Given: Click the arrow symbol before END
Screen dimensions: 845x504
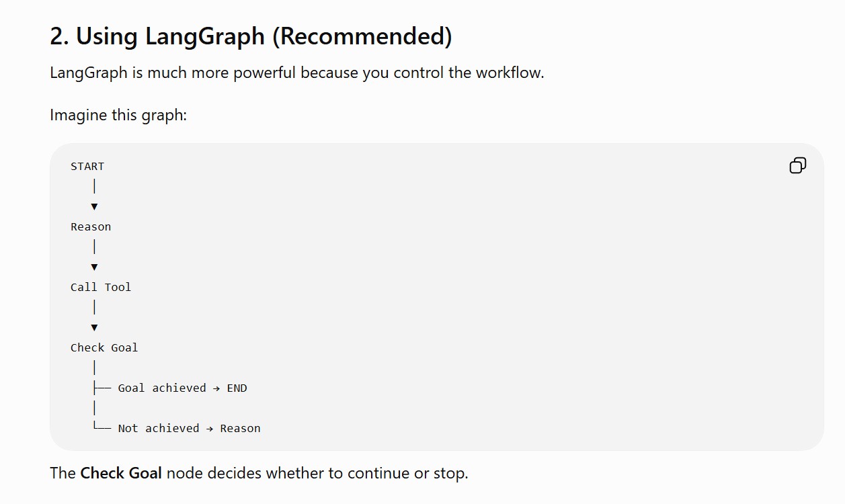Looking at the screenshot, I should 216,388.
